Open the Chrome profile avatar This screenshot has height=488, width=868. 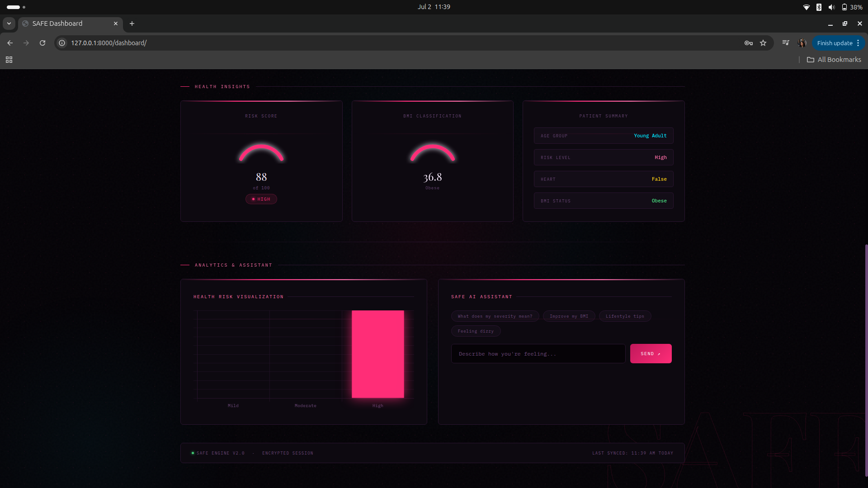(x=802, y=43)
